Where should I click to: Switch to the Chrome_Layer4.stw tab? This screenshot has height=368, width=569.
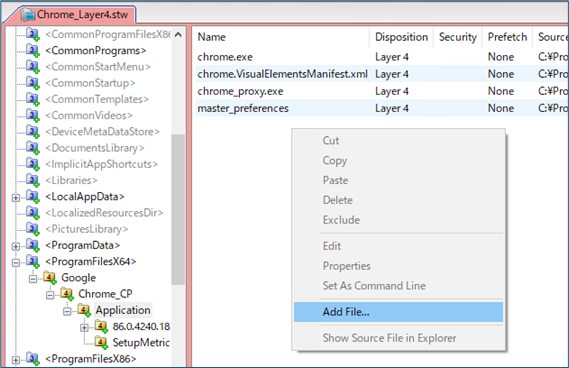tap(74, 15)
